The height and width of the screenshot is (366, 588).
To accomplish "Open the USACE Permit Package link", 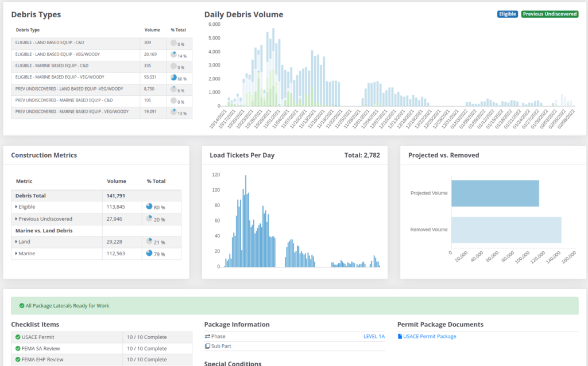I will (x=430, y=337).
